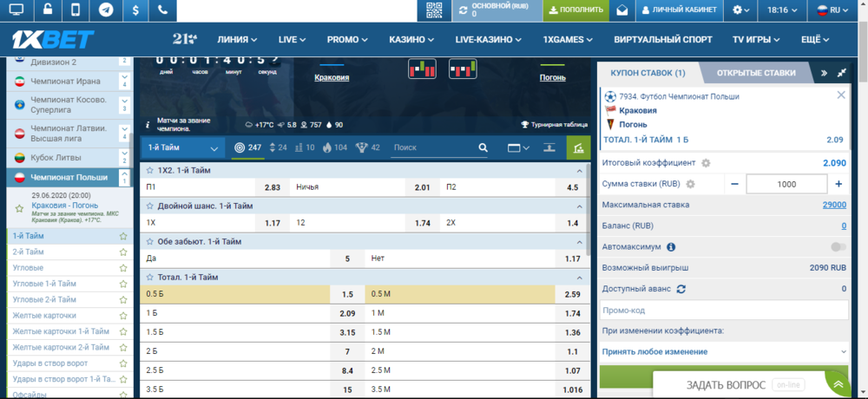Increase stake with plus button
The height and width of the screenshot is (399, 868).
[838, 184]
